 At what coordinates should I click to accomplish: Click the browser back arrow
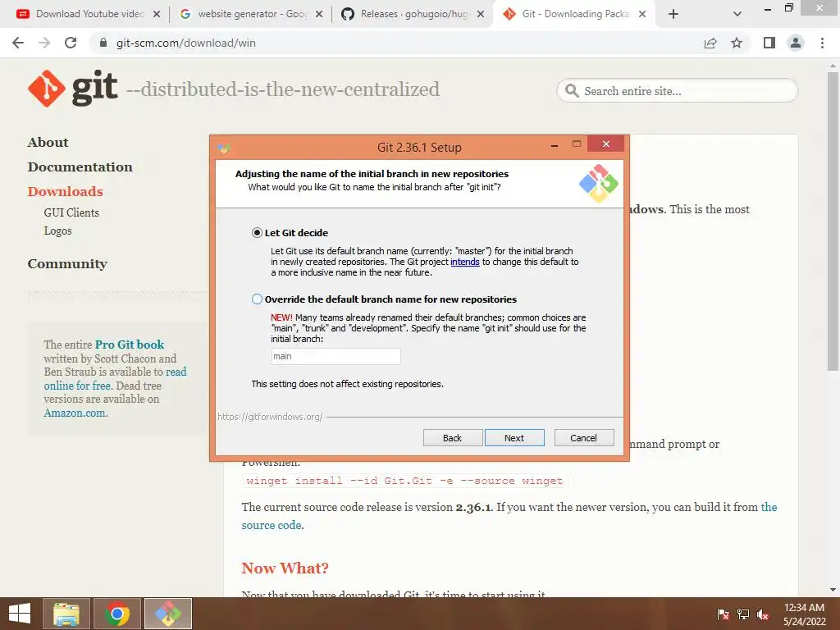point(18,43)
